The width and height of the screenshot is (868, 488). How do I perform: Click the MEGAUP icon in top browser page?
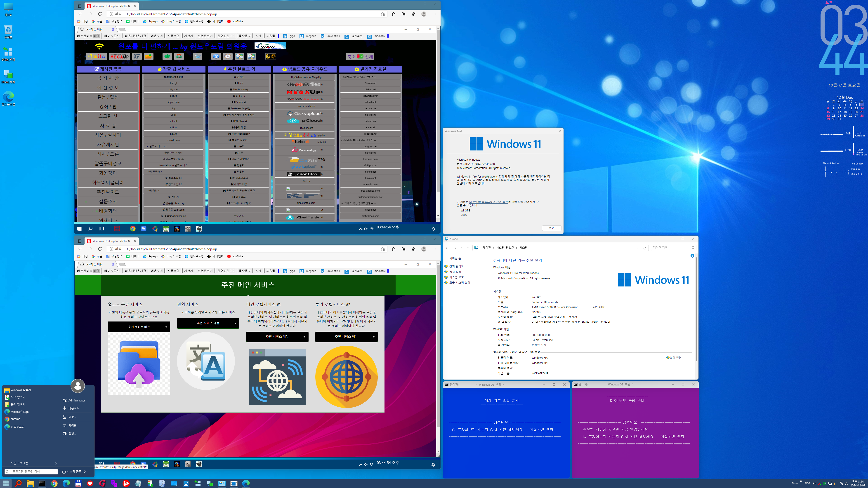pyautogui.click(x=120, y=56)
